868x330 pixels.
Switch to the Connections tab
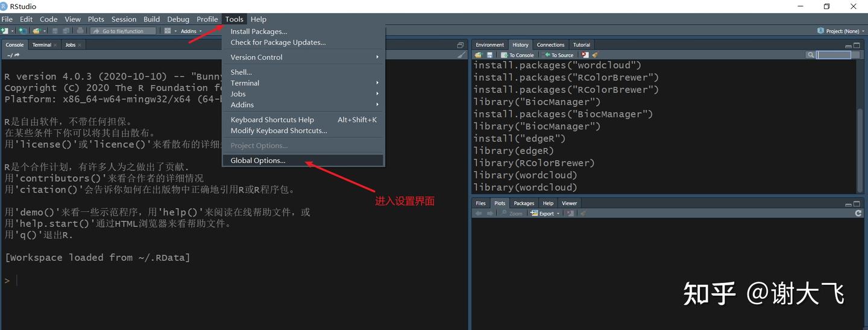(550, 45)
